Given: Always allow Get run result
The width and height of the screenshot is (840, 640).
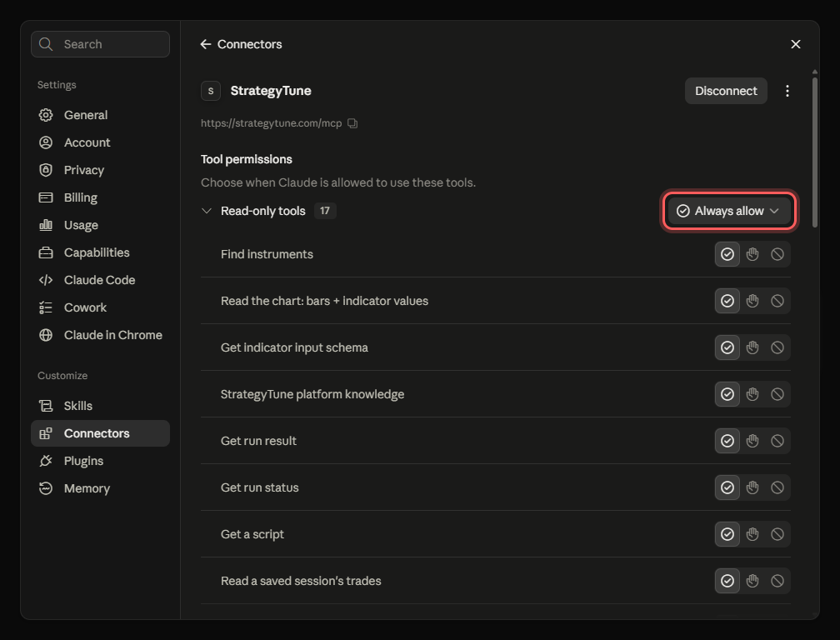Looking at the screenshot, I should pos(727,441).
